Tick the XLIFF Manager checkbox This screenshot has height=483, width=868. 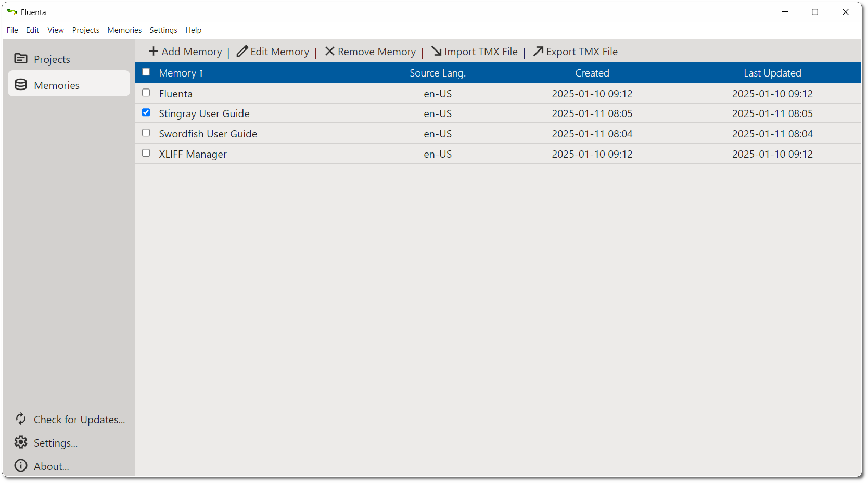click(x=146, y=153)
